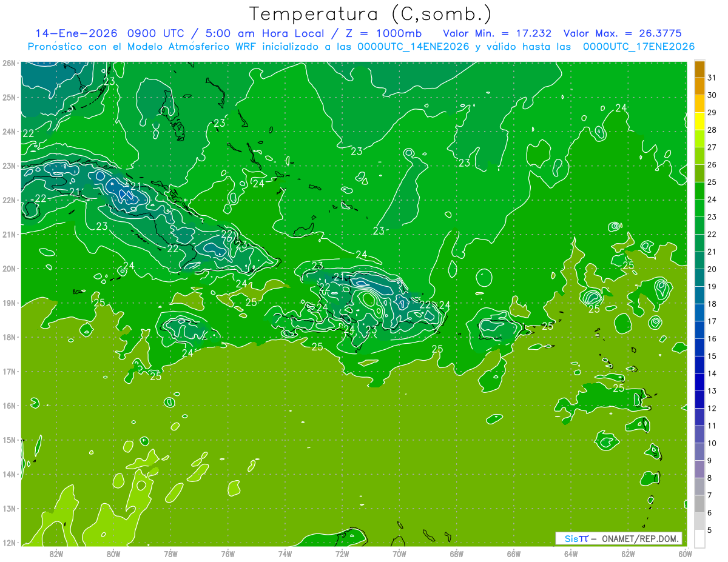Click the '72W' longitude axis label
Image resolution: width=728 pixels, height=562 pixels.
pyautogui.click(x=342, y=554)
